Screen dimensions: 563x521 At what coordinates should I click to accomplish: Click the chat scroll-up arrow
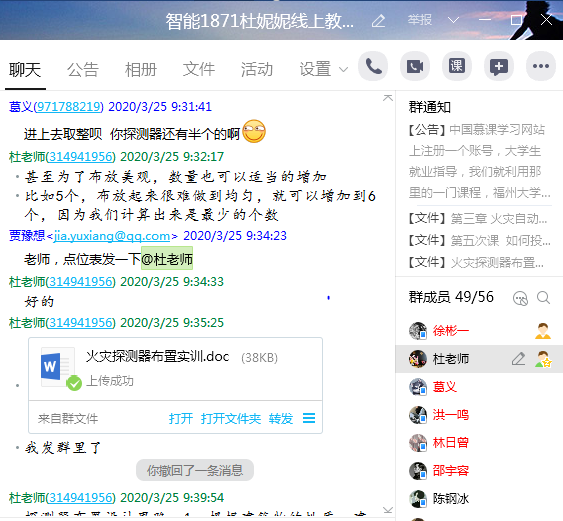[x=388, y=98]
